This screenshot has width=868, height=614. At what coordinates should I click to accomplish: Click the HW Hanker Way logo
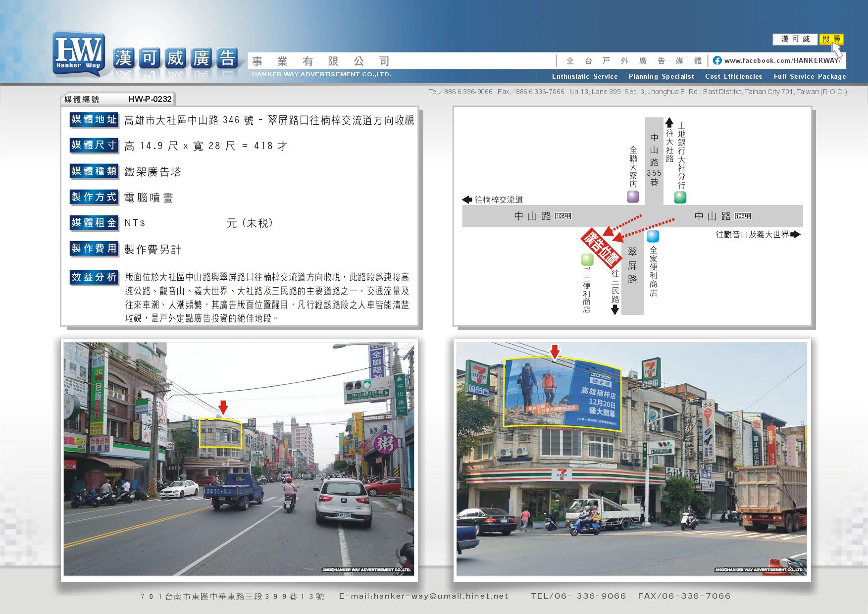79,54
